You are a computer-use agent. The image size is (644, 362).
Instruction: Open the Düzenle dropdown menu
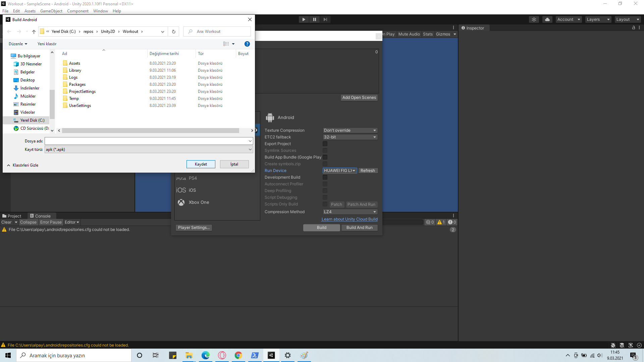18,44
